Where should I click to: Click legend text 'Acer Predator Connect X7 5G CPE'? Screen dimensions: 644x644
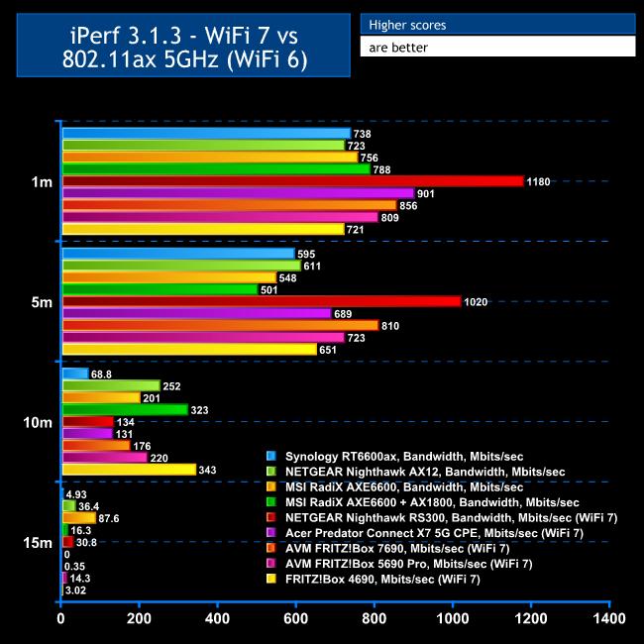381,533
